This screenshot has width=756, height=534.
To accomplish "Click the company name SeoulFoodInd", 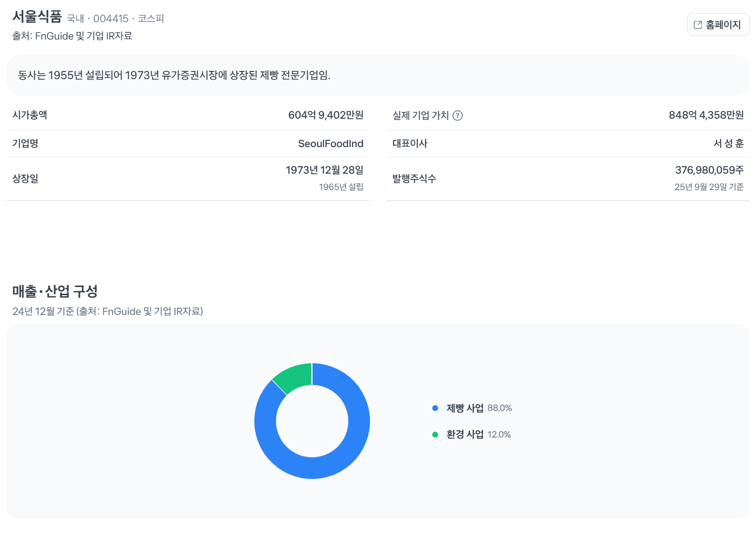I will 330,143.
